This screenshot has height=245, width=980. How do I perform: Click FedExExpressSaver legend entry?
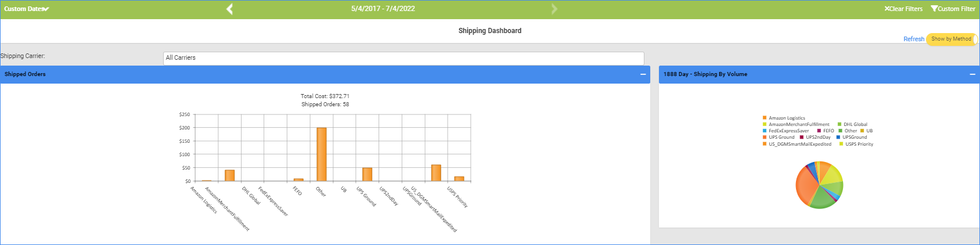pyautogui.click(x=786, y=131)
